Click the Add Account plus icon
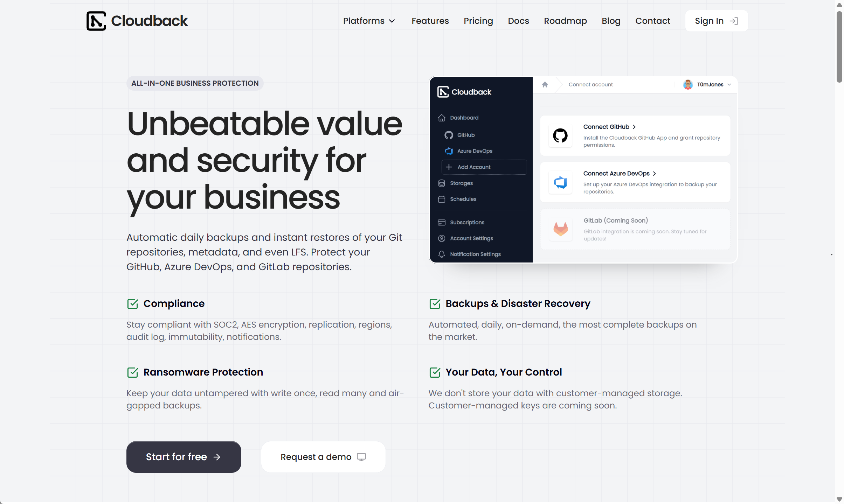844x504 pixels. [449, 167]
